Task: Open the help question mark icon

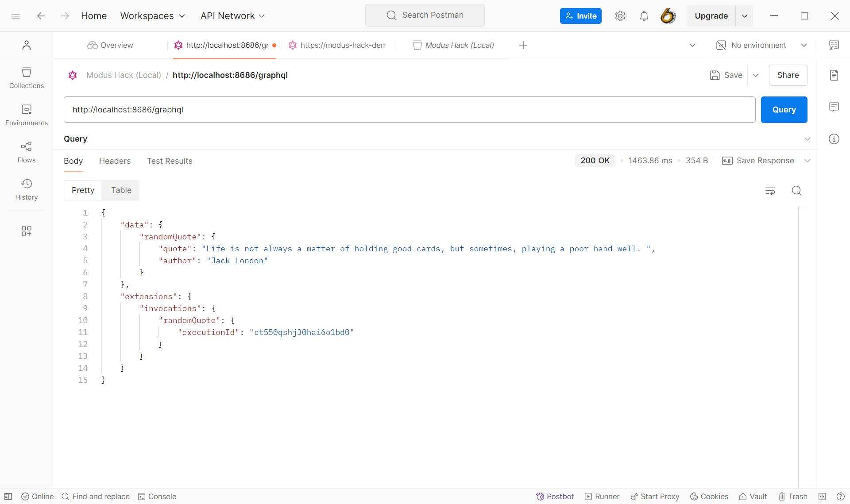Action: pyautogui.click(x=840, y=496)
